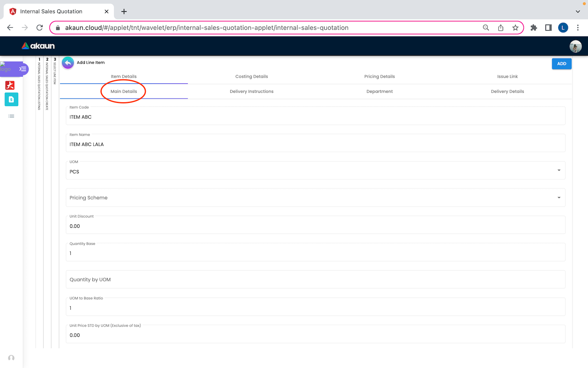Switch to the Item Details tab
The height and width of the screenshot is (368, 588).
[124, 76]
